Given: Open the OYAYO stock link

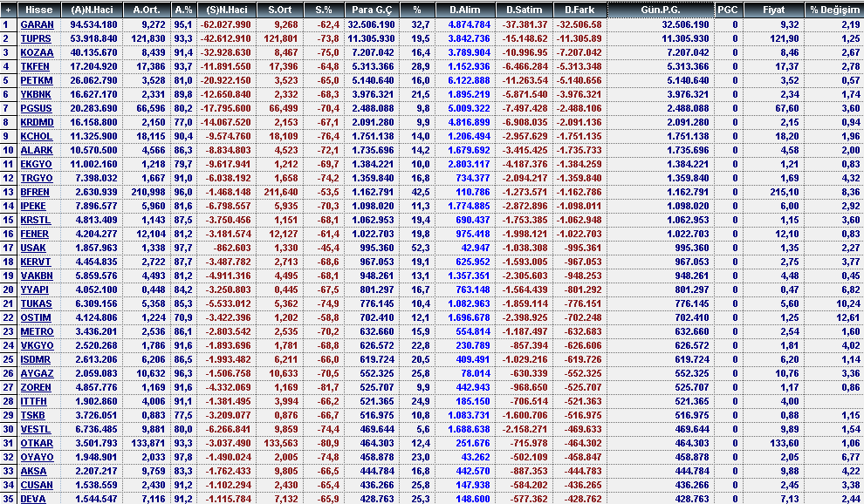Looking at the screenshot, I should pyautogui.click(x=37, y=457).
